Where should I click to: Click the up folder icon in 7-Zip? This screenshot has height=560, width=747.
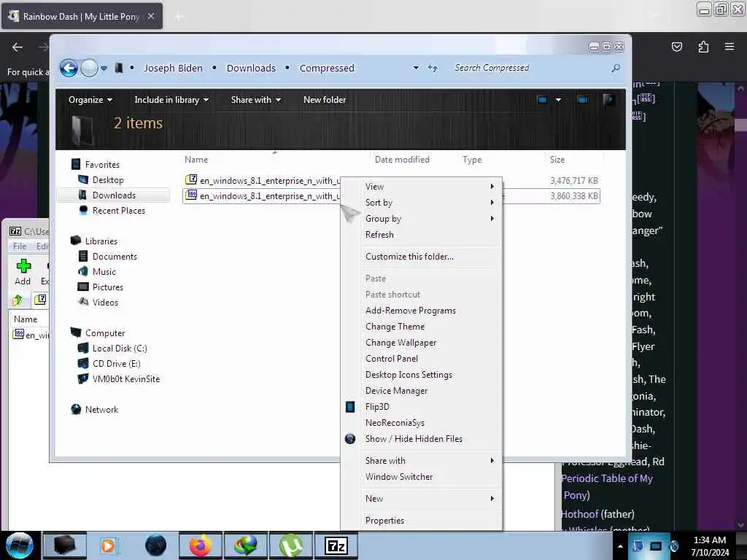coord(18,300)
